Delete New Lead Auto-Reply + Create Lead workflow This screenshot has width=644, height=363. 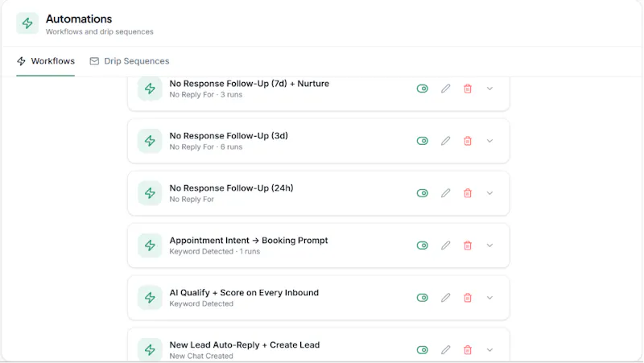[468, 350]
